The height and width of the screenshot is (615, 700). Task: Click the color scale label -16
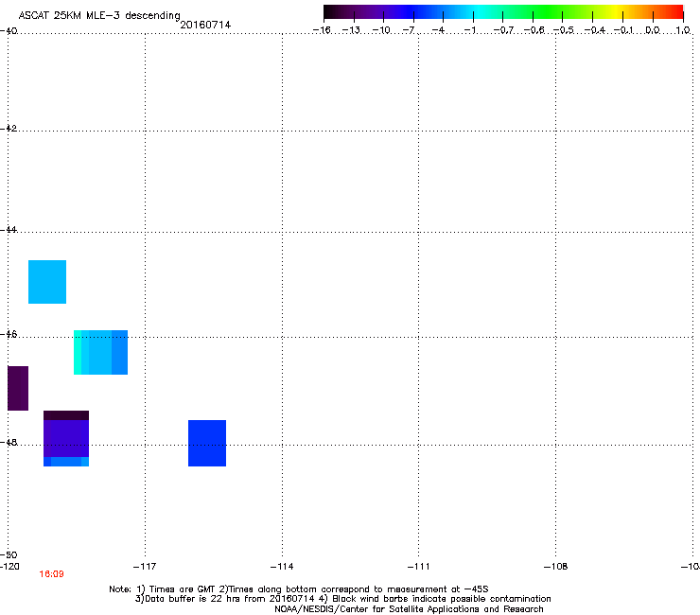[322, 30]
